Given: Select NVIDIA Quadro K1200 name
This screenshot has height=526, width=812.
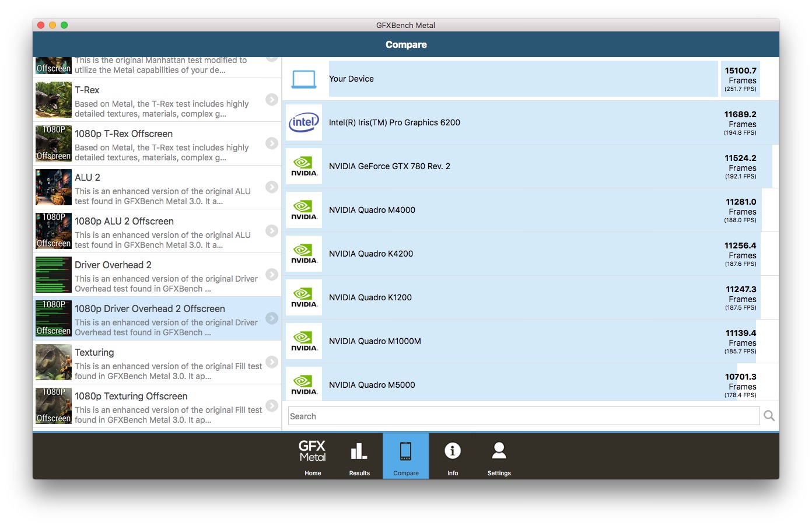Looking at the screenshot, I should 370,297.
